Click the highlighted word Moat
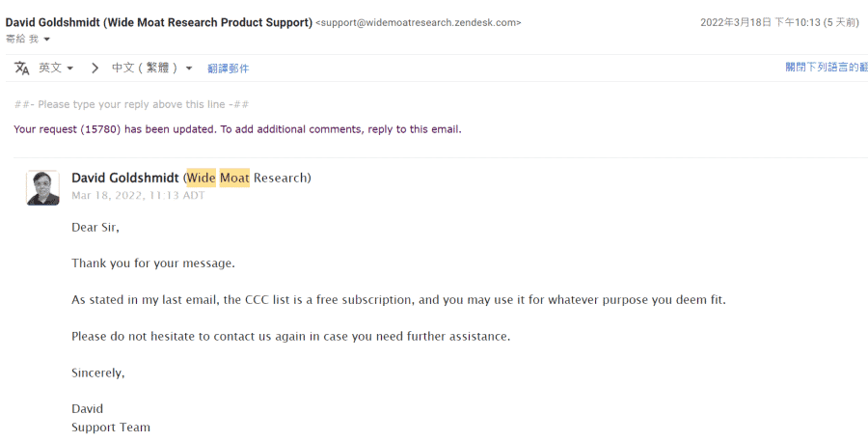This screenshot has height=442, width=868. [234, 178]
